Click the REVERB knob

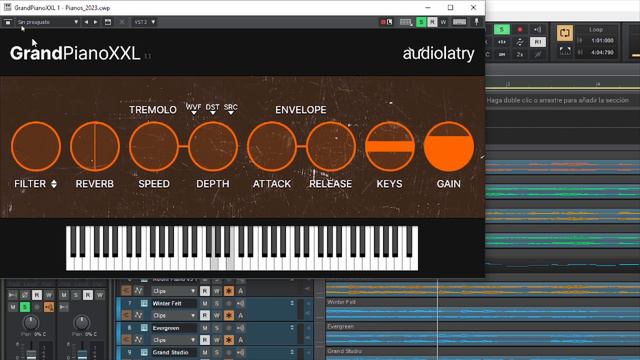pos(95,147)
